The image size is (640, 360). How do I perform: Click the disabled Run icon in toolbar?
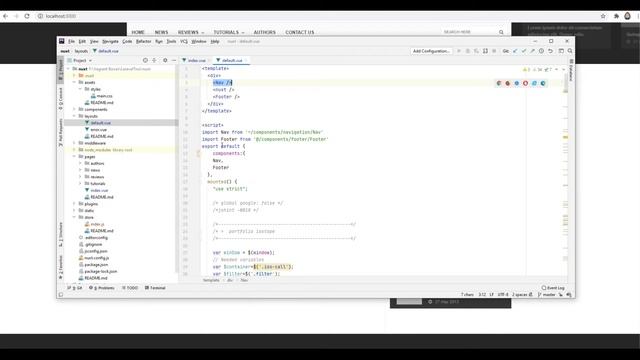pyautogui.click(x=459, y=51)
